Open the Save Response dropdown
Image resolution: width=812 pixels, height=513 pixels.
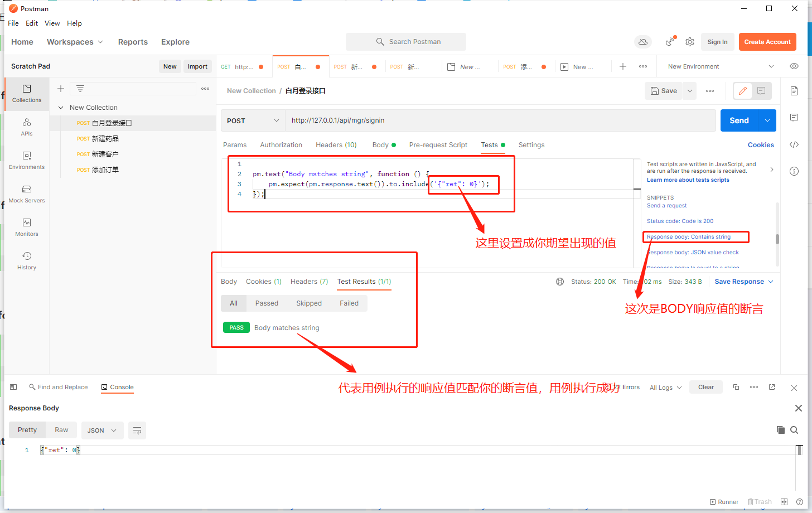click(744, 282)
